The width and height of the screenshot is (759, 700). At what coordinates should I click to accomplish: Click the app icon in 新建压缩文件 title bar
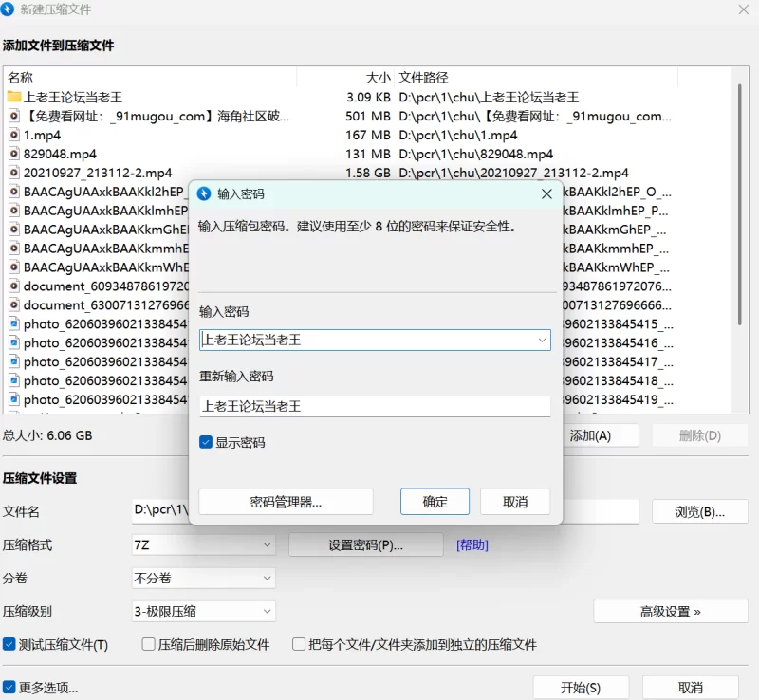pos(9,9)
